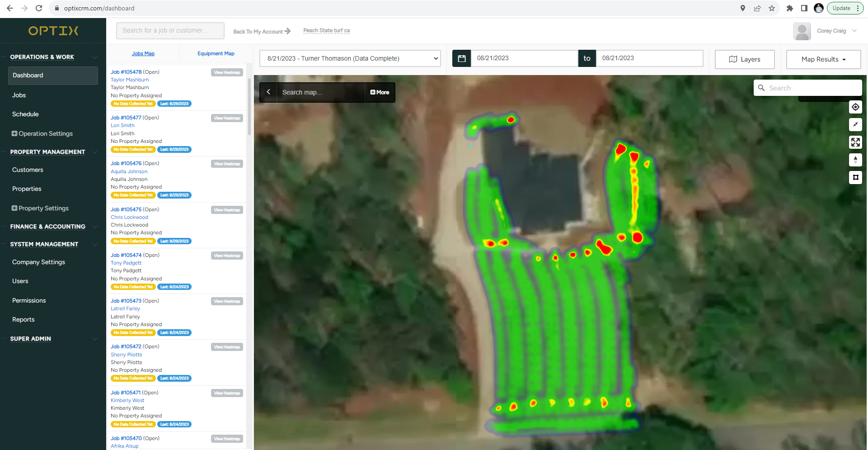Reload the page with refresh icon
This screenshot has width=868, height=450.
click(39, 8)
